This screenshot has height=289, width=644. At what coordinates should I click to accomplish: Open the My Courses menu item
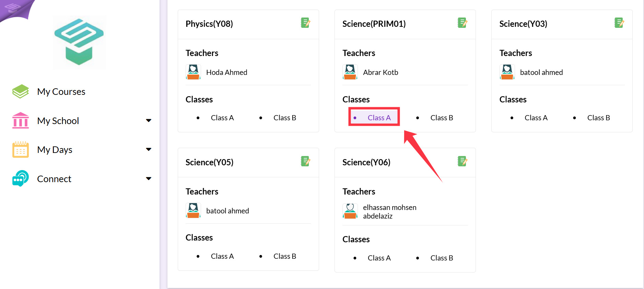pyautogui.click(x=61, y=92)
